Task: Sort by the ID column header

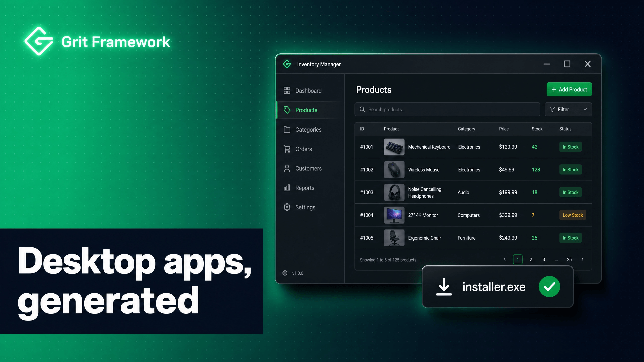Action: [362, 129]
